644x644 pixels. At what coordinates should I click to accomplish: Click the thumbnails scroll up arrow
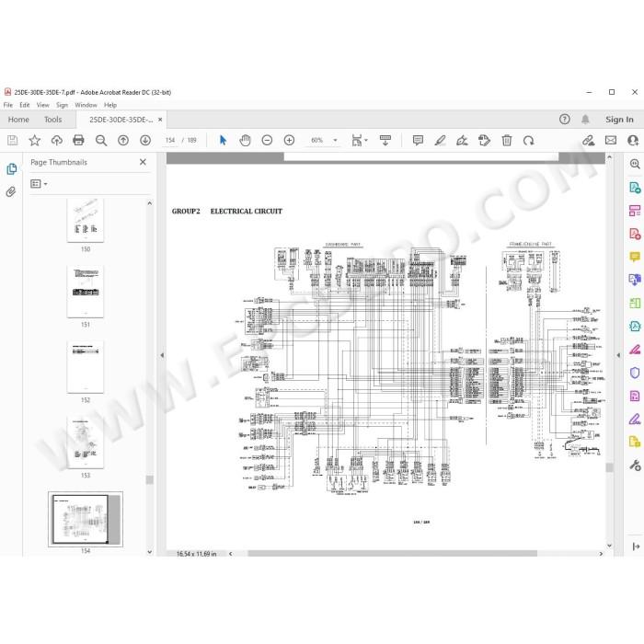pos(149,203)
